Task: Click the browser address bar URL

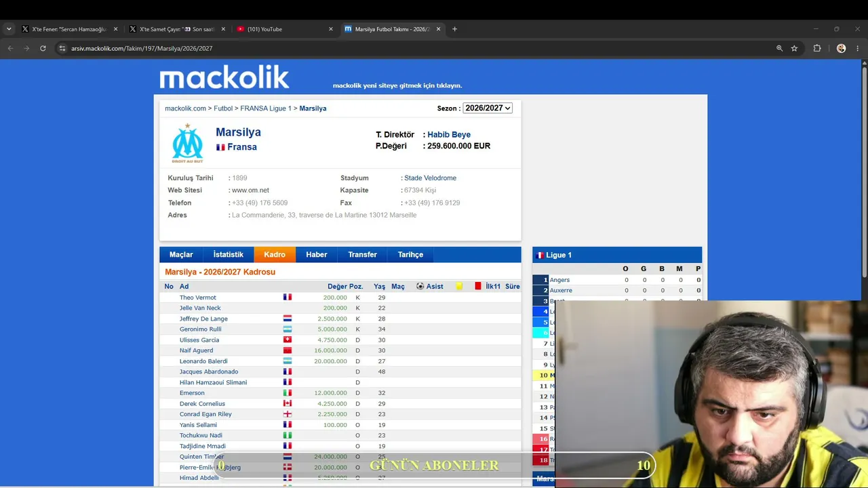Action: pos(142,48)
